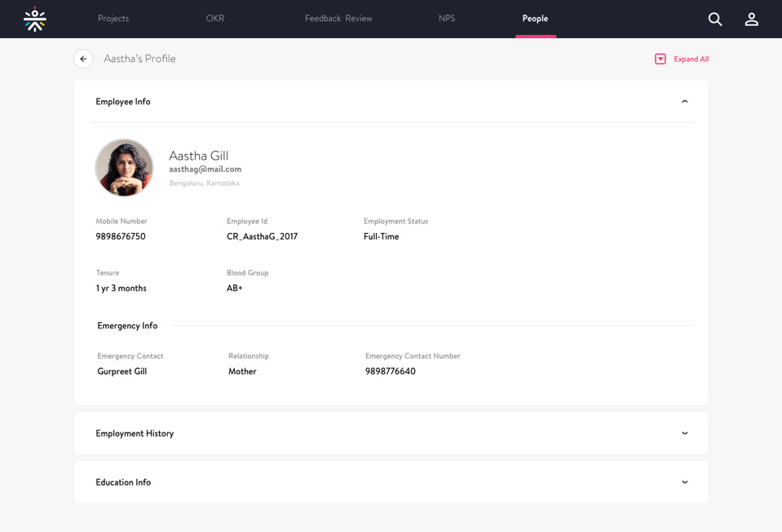The width and height of the screenshot is (782, 532).
Task: Collapse the Employee Info section chevron
Action: 684,102
